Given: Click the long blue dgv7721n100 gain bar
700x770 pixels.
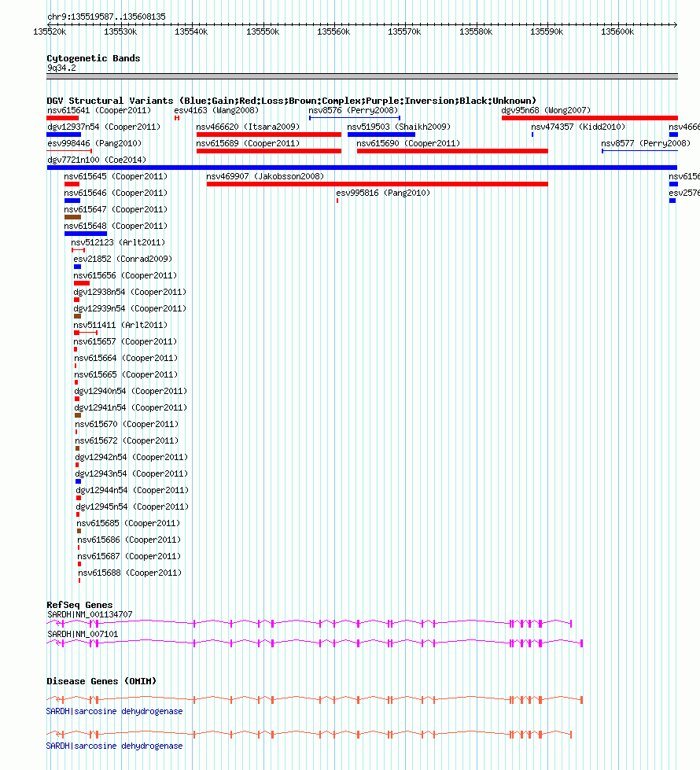Looking at the screenshot, I should pos(362,168).
